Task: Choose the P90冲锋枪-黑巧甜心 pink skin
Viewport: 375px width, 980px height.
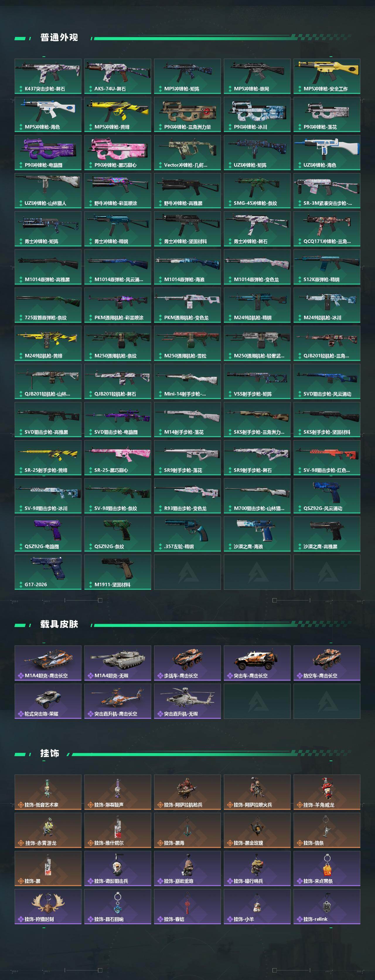Action: (x=118, y=153)
